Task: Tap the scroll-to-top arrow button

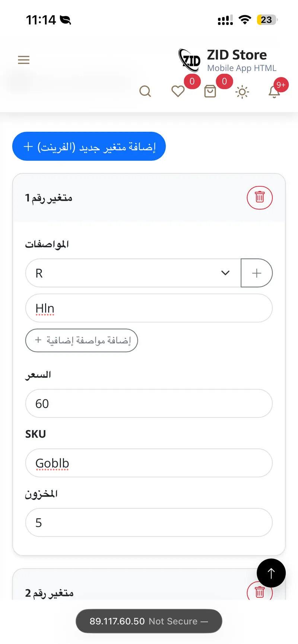Action: (271, 573)
